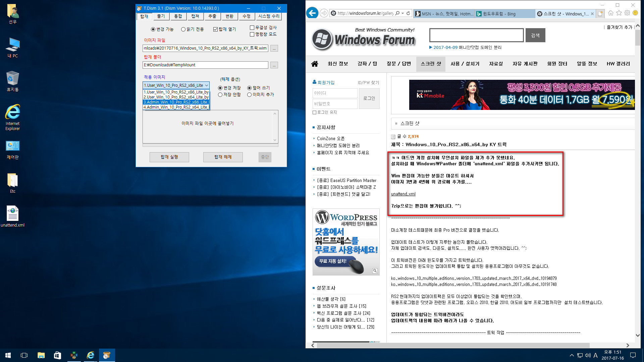
Task: Click the T.Dism taskbar icon
Action: [107, 355]
